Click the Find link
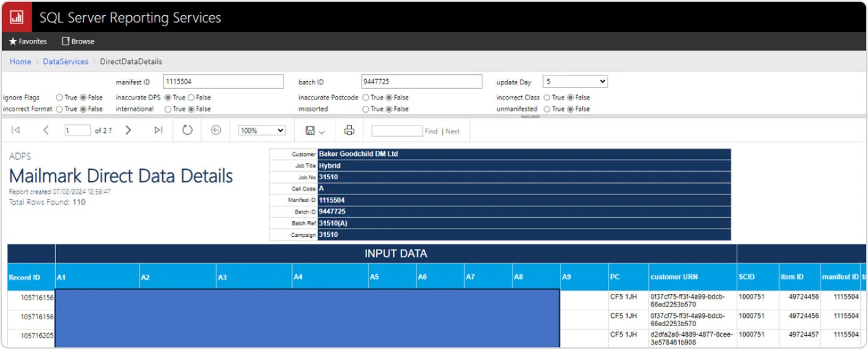This screenshot has width=868, height=349. 431,131
